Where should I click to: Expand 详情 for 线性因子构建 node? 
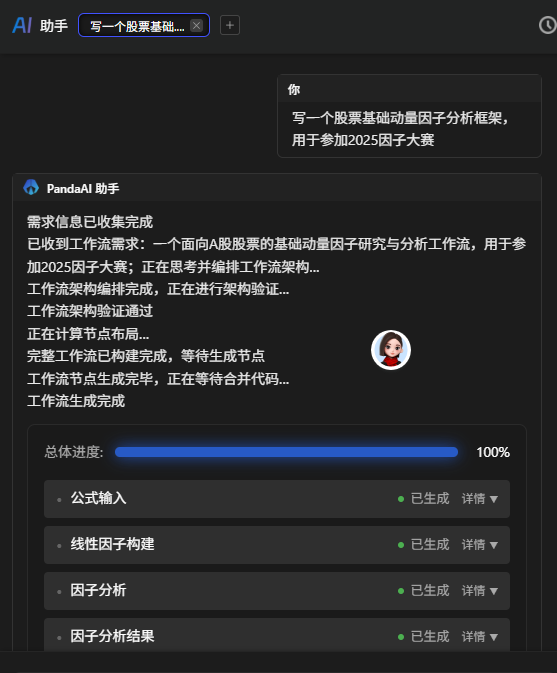point(479,545)
